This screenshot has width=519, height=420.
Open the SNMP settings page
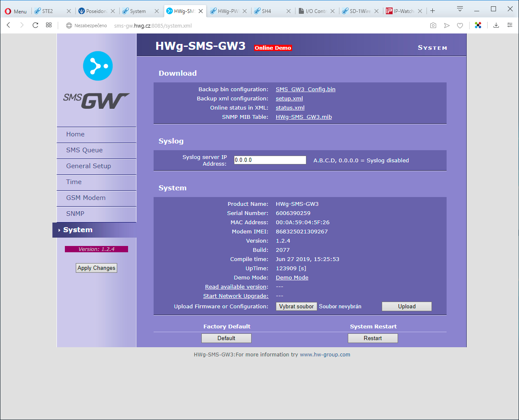[x=97, y=214]
